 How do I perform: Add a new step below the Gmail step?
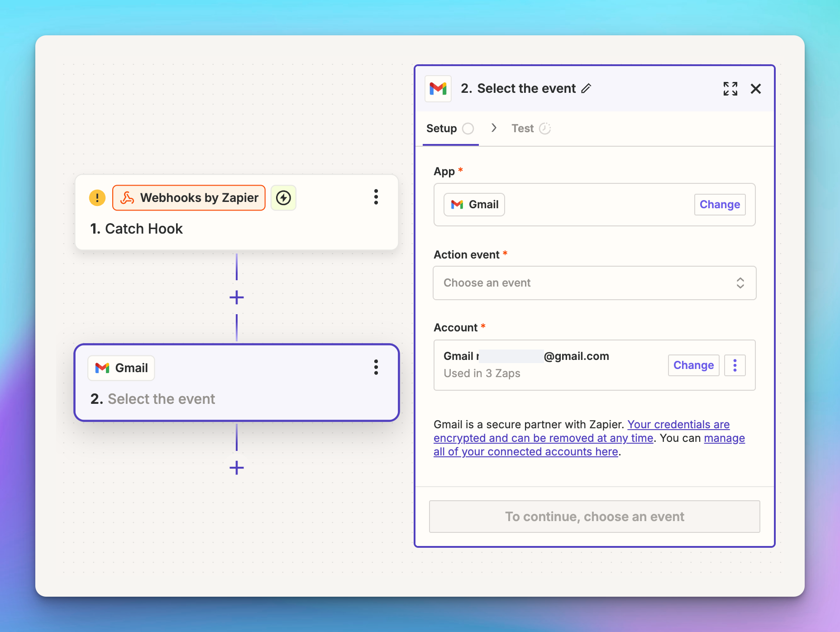click(x=237, y=468)
